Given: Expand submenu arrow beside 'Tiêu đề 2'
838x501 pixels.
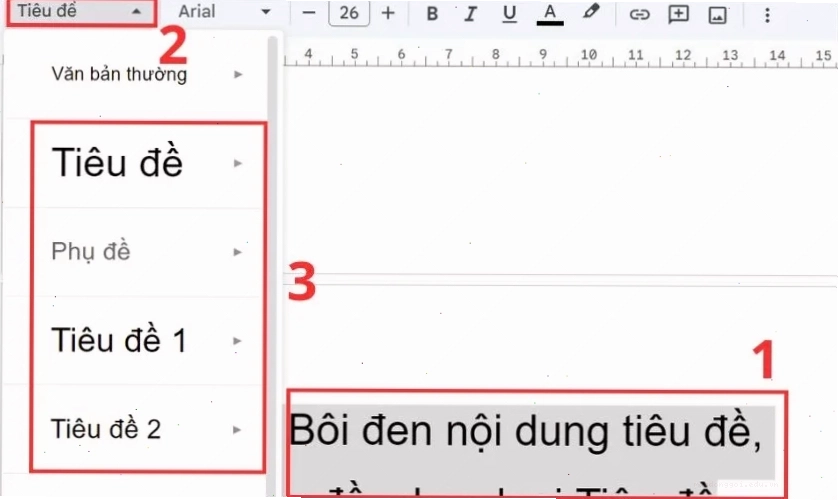Looking at the screenshot, I should tap(238, 429).
